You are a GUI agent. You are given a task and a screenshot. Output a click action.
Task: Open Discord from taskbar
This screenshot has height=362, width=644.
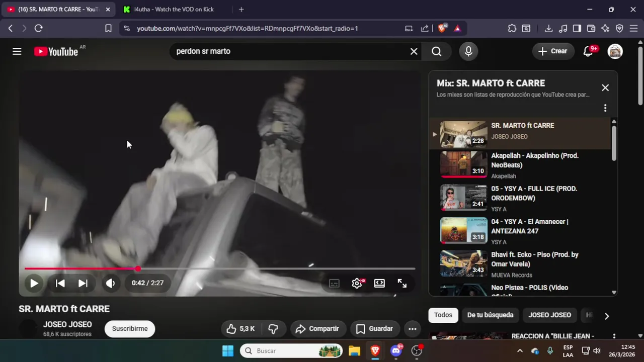click(x=396, y=351)
